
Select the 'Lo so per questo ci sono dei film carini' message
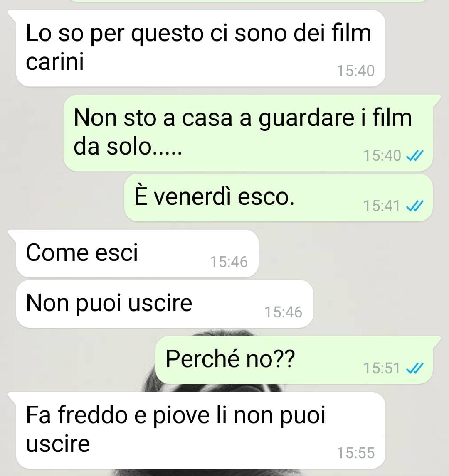200,48
